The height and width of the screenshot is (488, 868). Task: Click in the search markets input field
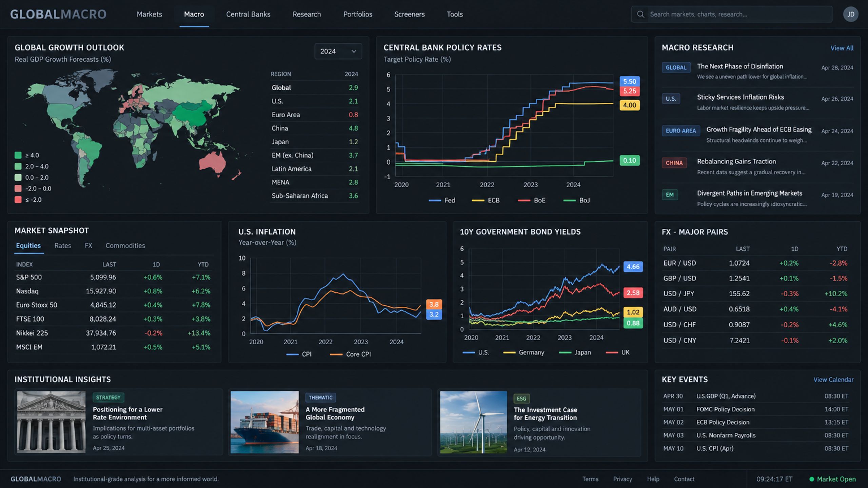point(732,14)
